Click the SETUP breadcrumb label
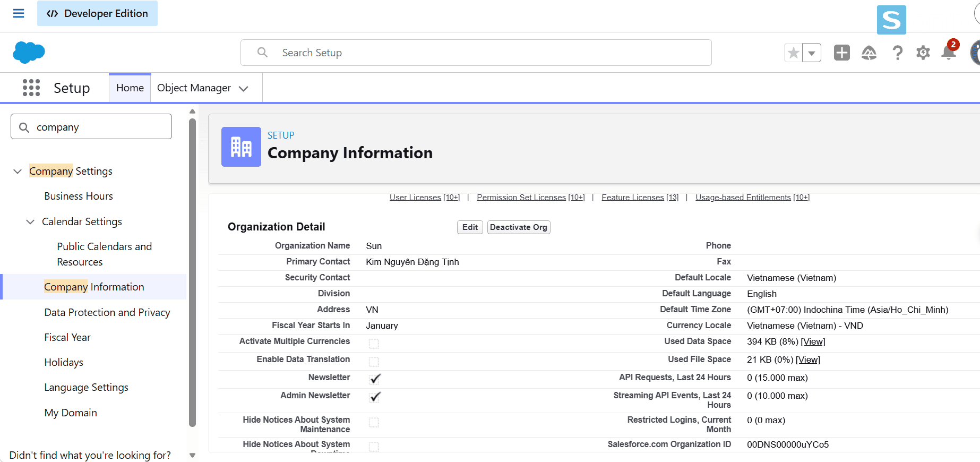 tap(281, 135)
